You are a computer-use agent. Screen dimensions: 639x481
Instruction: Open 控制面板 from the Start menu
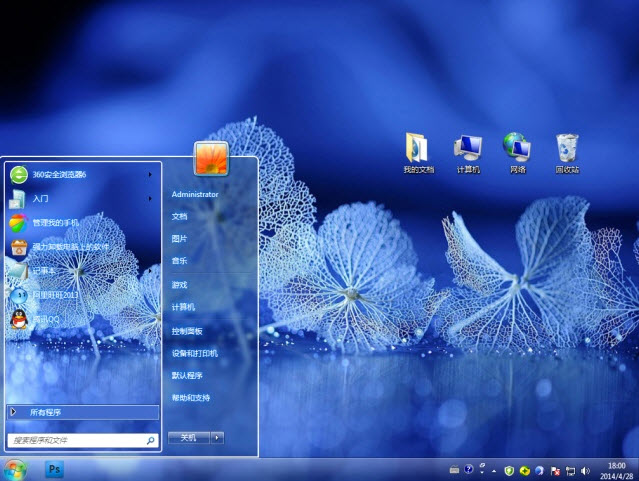(x=187, y=331)
